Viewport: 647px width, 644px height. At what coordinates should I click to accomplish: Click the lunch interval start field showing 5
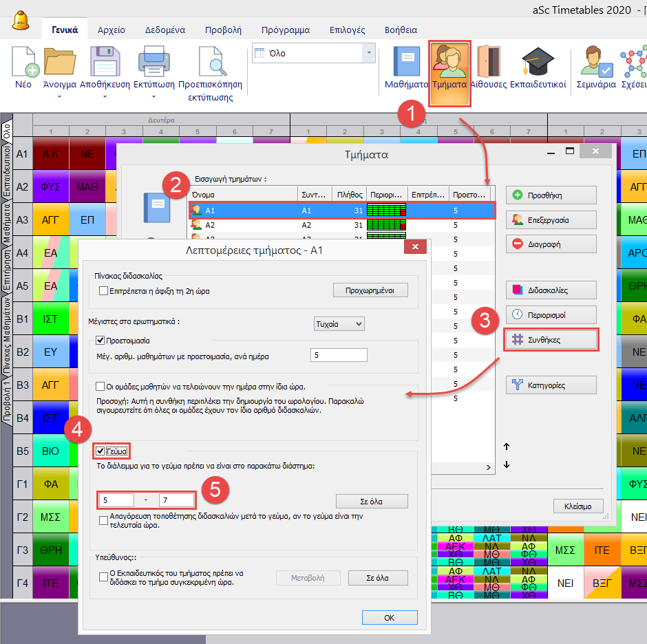116,500
